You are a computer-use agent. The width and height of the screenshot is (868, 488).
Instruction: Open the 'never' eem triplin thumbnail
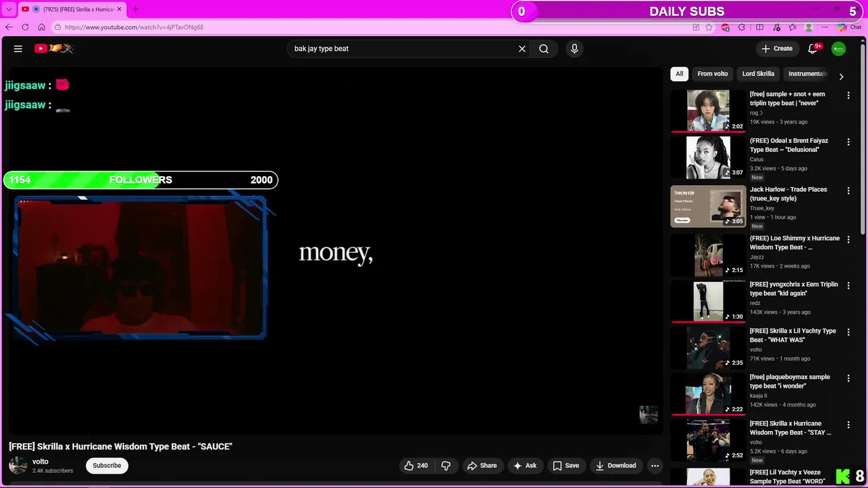point(708,110)
